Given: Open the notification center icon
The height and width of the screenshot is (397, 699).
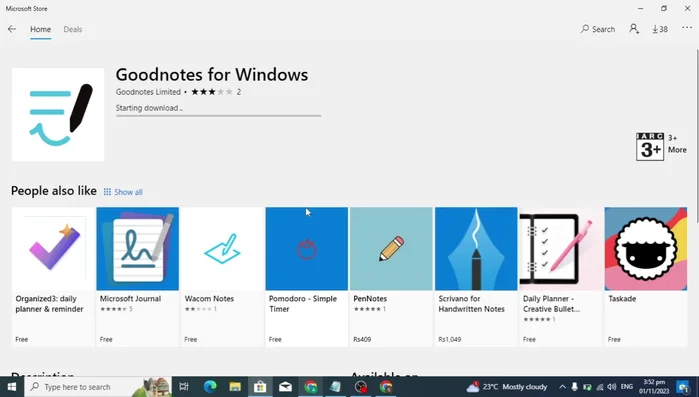Looking at the screenshot, I should (683, 387).
